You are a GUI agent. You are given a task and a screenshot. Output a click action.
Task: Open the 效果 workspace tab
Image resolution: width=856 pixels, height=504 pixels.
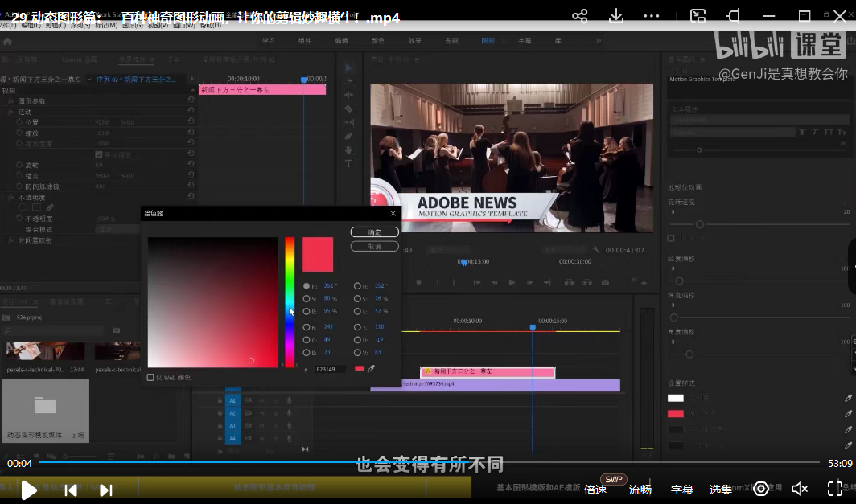coord(415,41)
